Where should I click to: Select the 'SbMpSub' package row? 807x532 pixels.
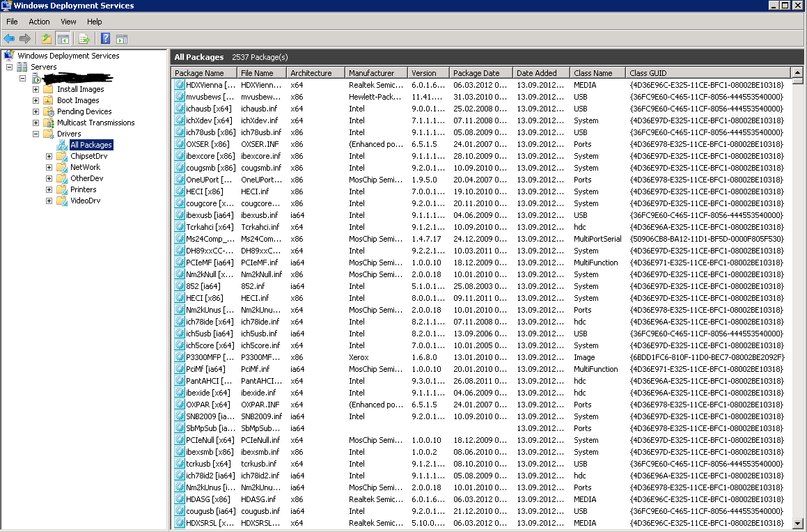(480, 428)
